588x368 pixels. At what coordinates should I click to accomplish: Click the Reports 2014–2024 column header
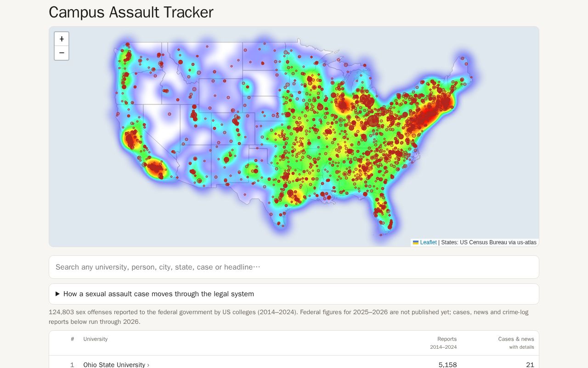click(443, 343)
